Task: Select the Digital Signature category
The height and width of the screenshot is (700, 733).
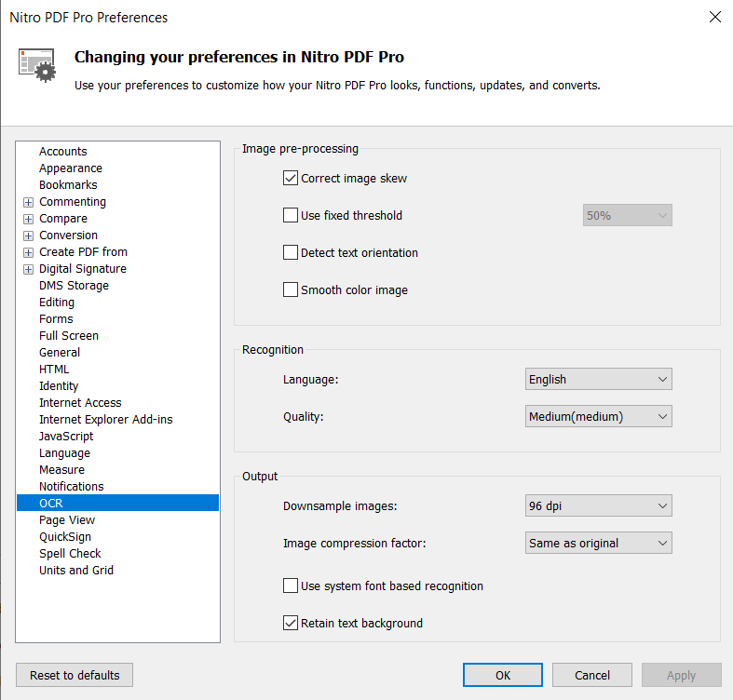Action: (83, 269)
